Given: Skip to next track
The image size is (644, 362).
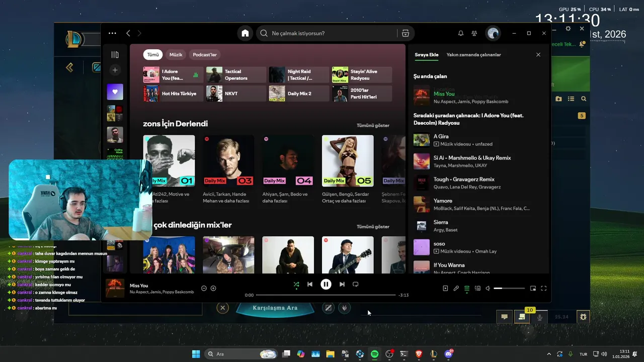Looking at the screenshot, I should 342,284.
